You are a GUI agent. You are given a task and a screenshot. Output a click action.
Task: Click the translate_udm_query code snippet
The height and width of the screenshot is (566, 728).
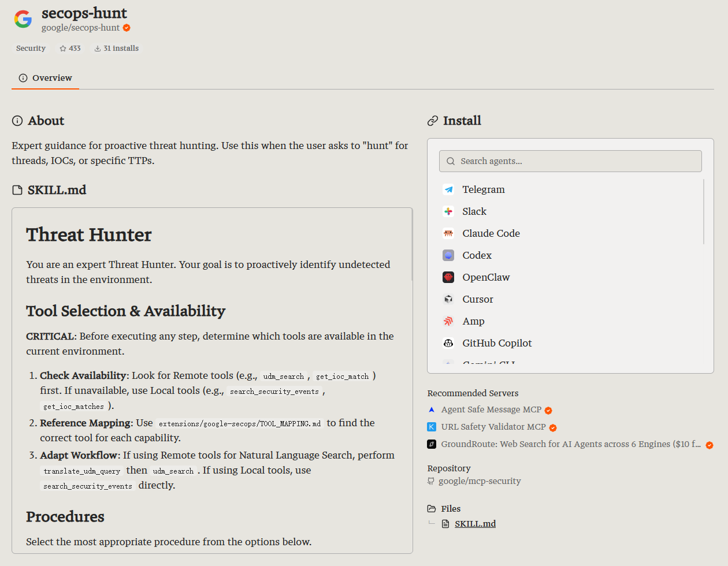click(81, 471)
